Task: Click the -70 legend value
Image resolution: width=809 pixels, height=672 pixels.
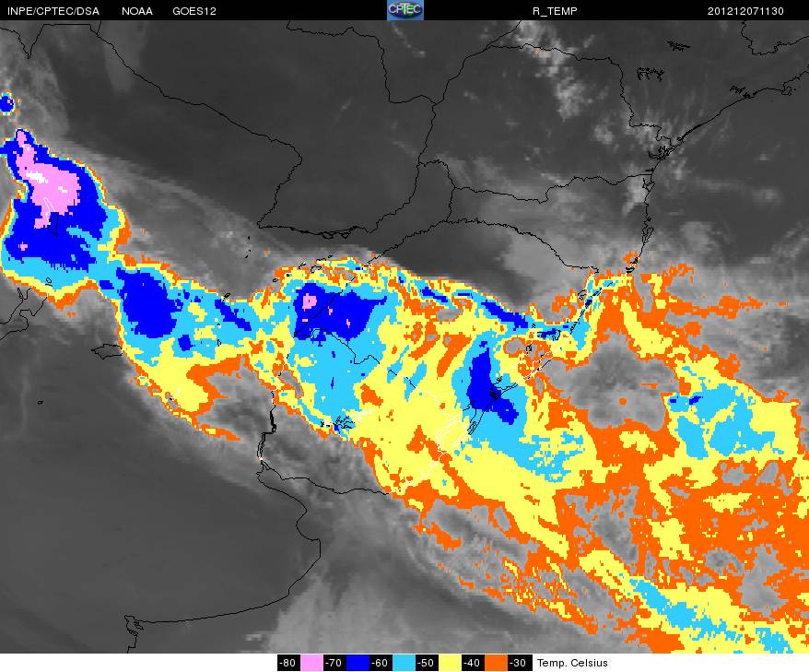Action: 334,663
